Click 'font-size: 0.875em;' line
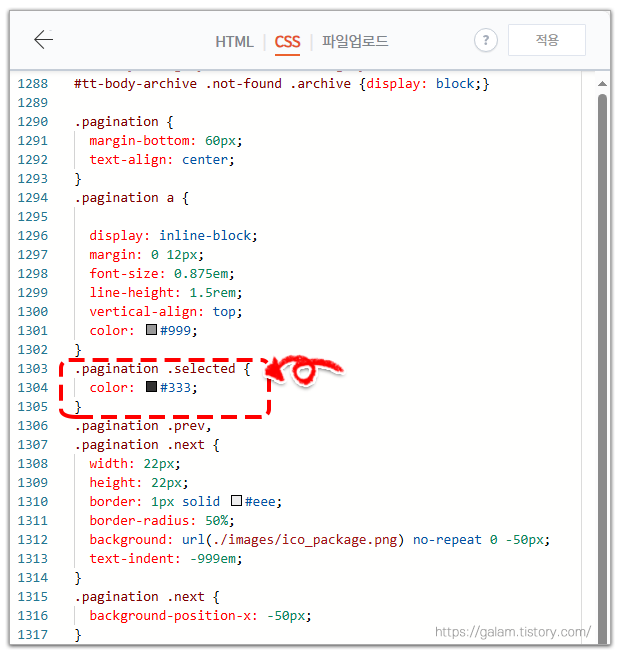This screenshot has height=655, width=620. pyautogui.click(x=162, y=274)
